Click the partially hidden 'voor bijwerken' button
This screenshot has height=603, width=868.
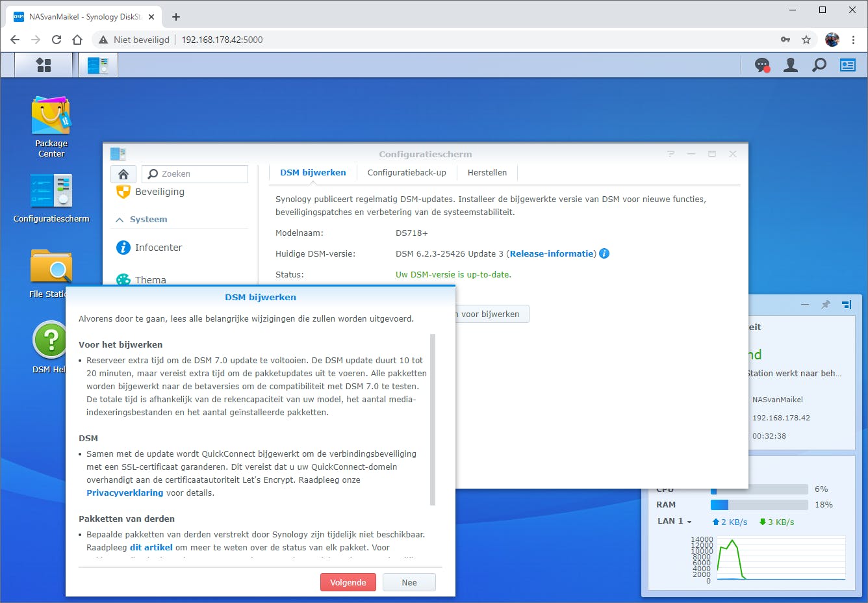click(x=492, y=314)
